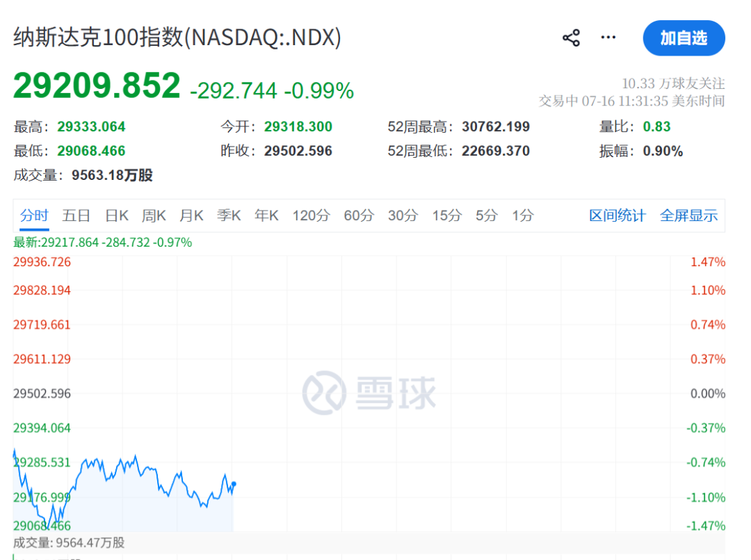Switch to the 5分 chart

tap(487, 215)
